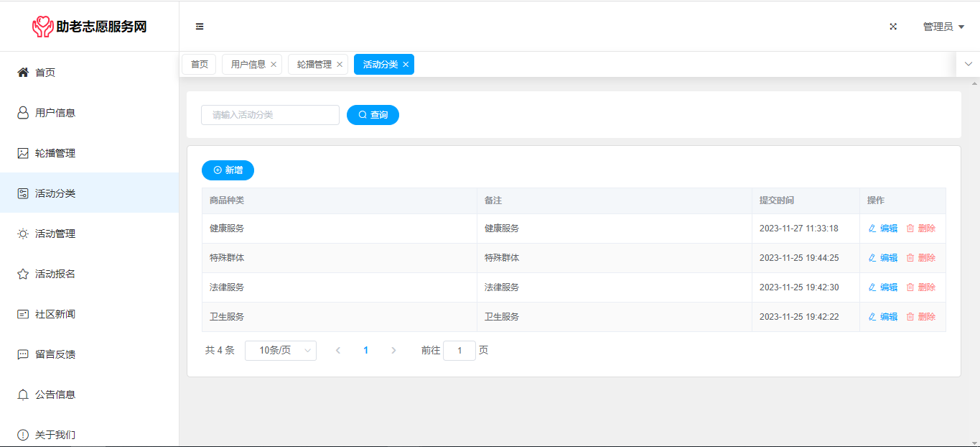This screenshot has width=980, height=447.
Task: Expand the tab options chevron at right
Action: coord(968,64)
